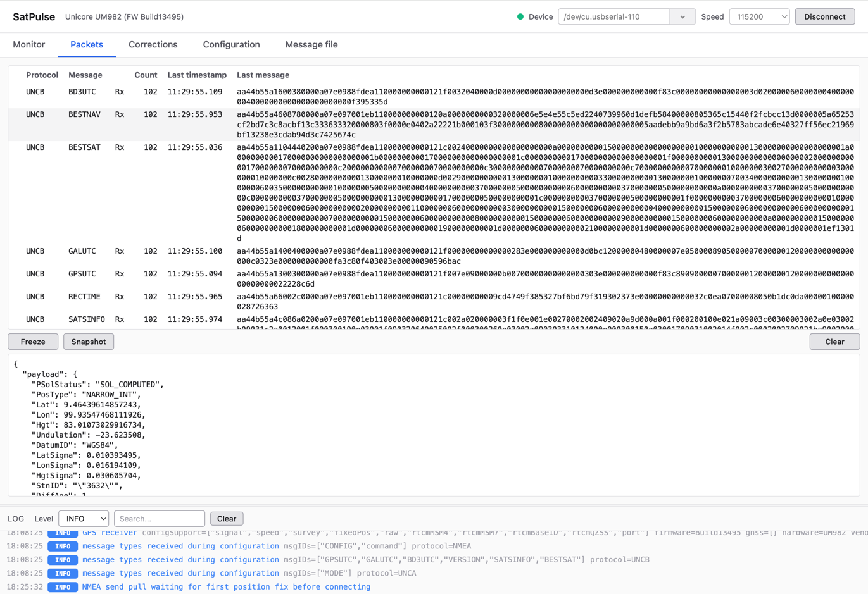Click the Count column header
Viewport: 868px width, 594px height.
coord(146,75)
